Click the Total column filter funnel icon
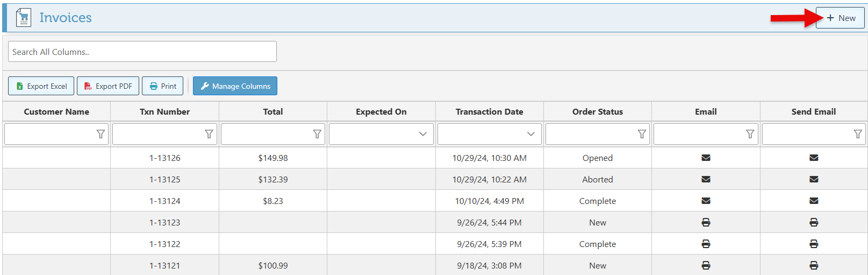868x275 pixels. 317,134
